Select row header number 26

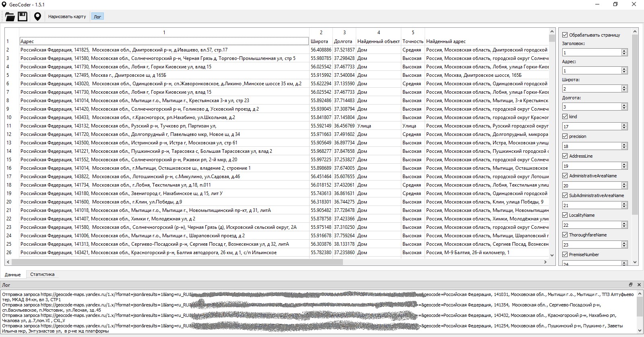coord(12,253)
